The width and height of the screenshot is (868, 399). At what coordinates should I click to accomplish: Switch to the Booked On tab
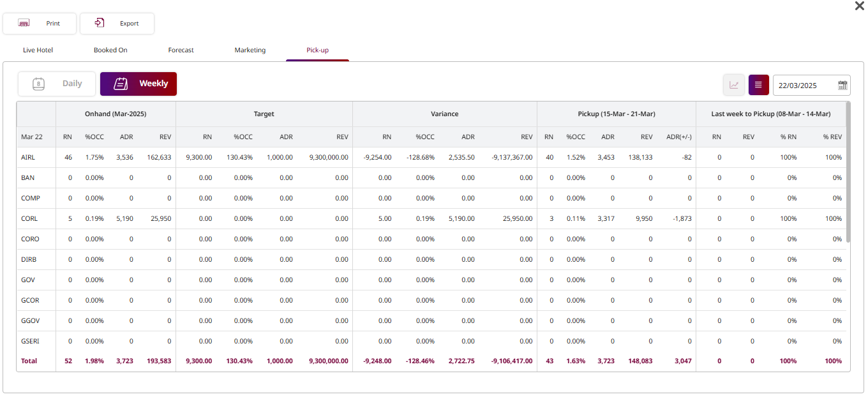110,50
